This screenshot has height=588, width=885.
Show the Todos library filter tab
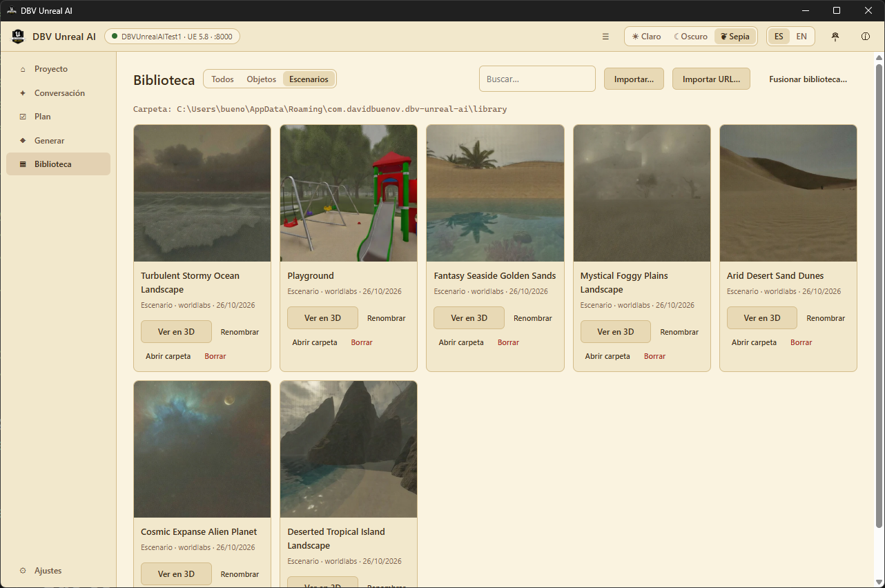pyautogui.click(x=222, y=79)
